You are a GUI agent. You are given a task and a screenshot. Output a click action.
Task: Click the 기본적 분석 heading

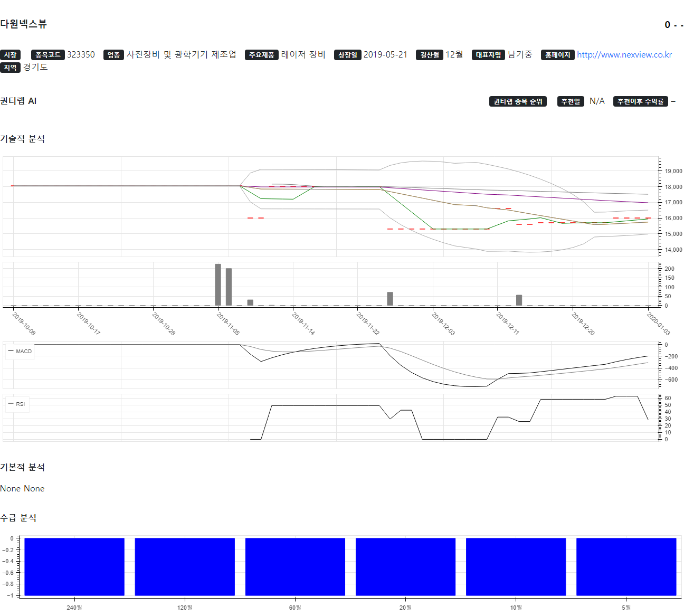point(23,467)
